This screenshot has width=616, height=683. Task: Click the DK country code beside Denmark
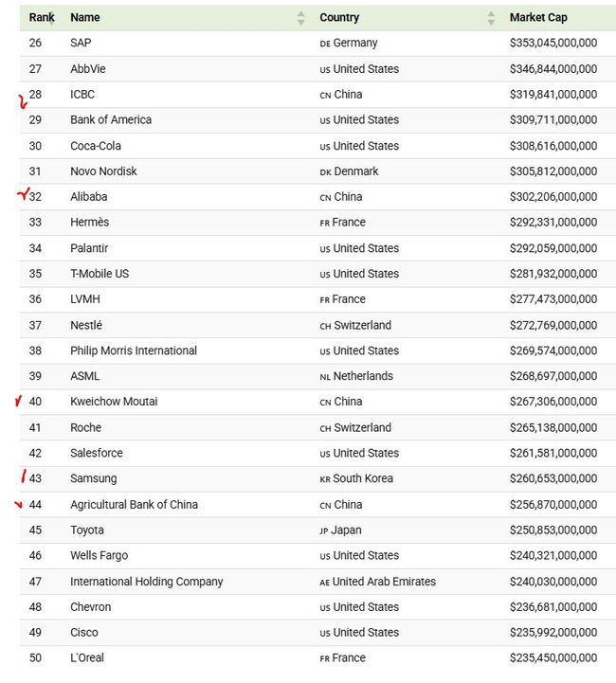click(325, 172)
